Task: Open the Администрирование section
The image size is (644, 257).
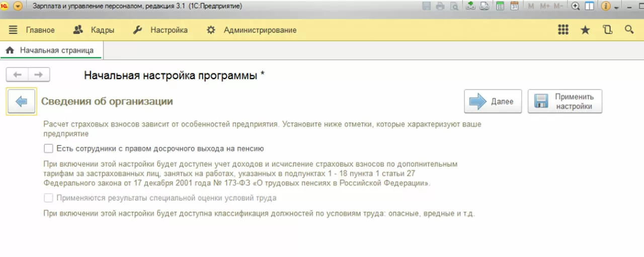Action: (260, 30)
